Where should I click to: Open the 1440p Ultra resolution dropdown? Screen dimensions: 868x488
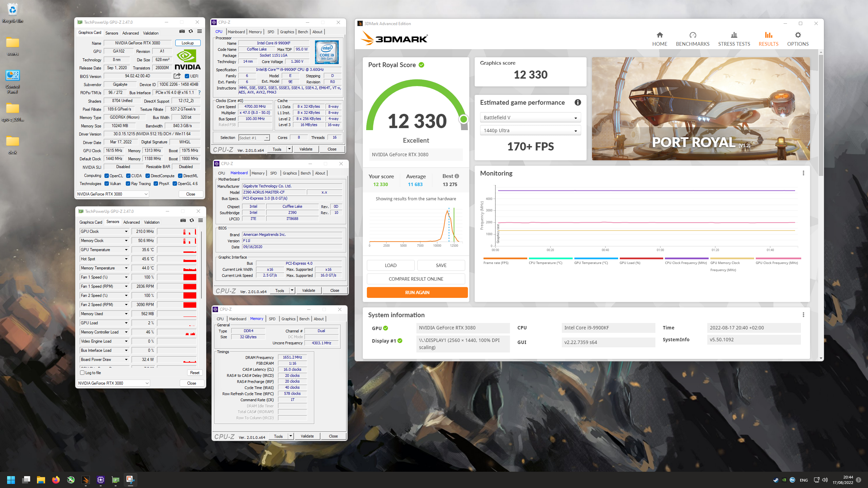pyautogui.click(x=530, y=130)
